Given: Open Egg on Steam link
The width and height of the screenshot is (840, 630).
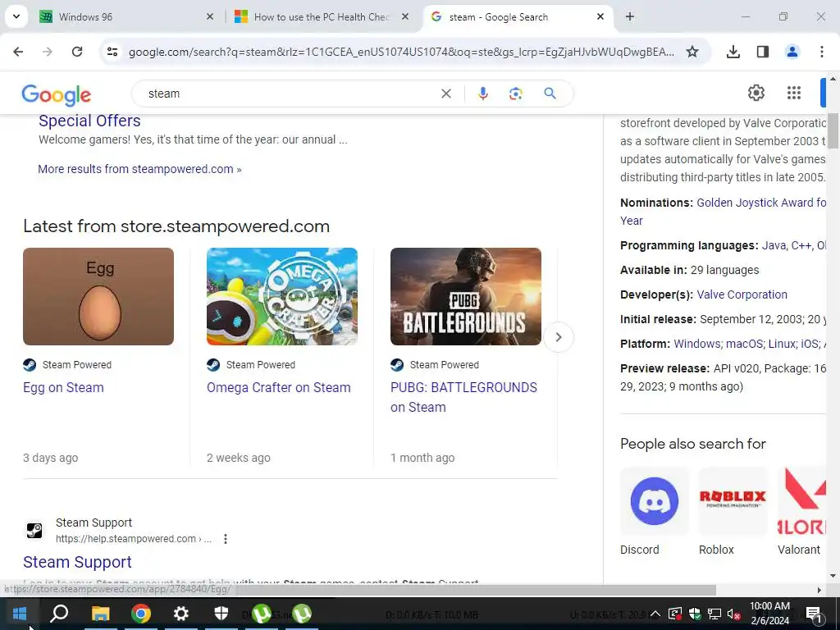Looking at the screenshot, I should point(63,387).
